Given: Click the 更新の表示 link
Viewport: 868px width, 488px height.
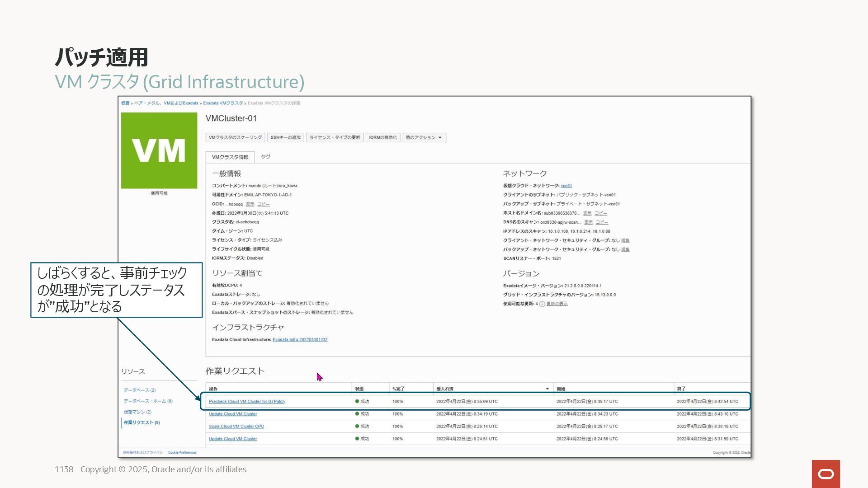Looking at the screenshot, I should click(557, 304).
